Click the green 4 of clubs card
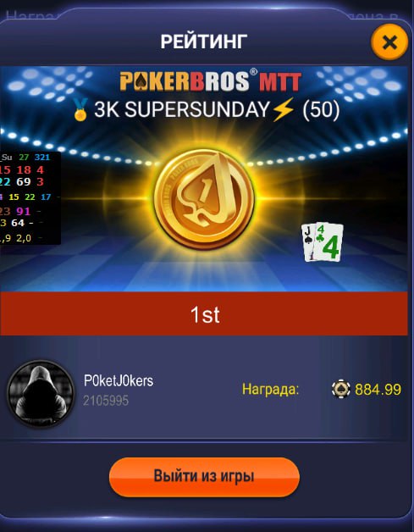414x532 pixels. click(328, 241)
